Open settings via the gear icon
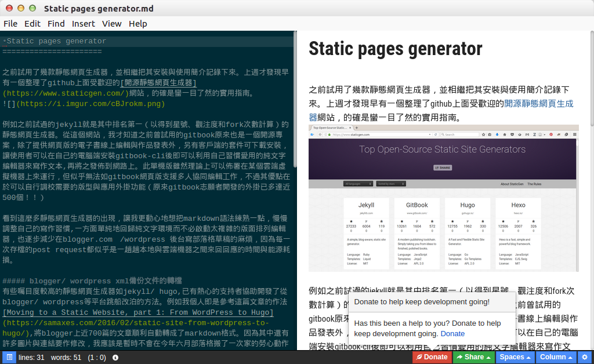Screen dimensions: 594x364 coord(584,357)
